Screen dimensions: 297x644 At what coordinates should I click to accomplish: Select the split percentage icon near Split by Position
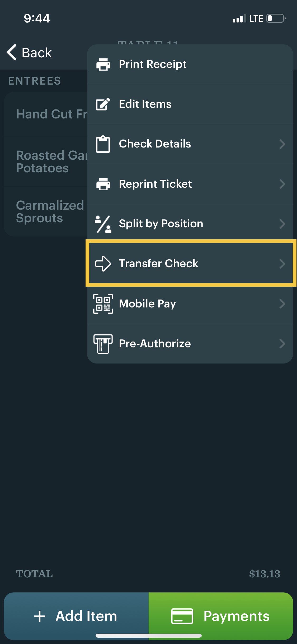[x=103, y=224]
